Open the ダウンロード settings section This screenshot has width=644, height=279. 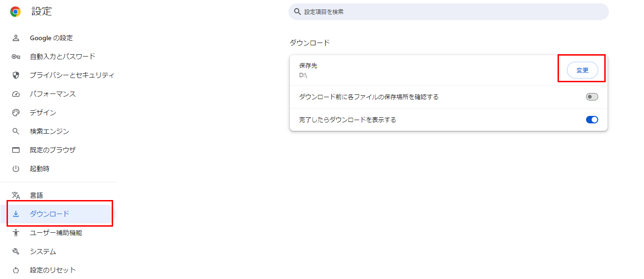click(50, 214)
